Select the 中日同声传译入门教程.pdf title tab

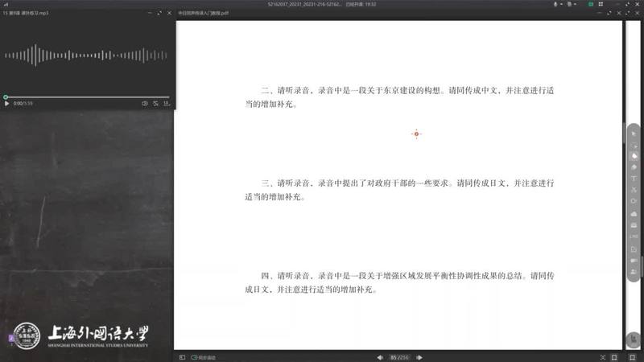tap(203, 14)
